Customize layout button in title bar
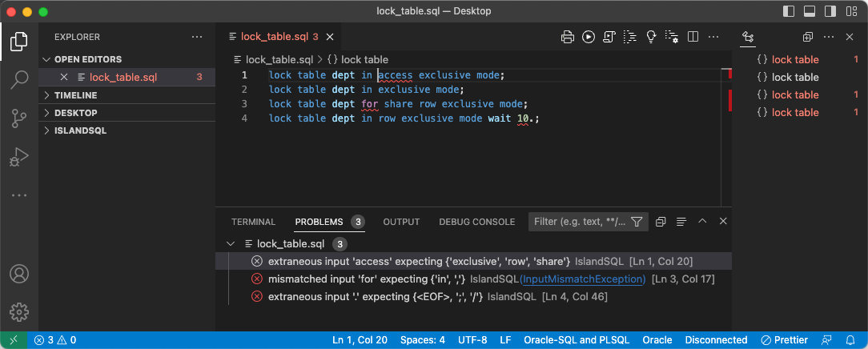Screen dimensions: 868x349 coord(850,11)
